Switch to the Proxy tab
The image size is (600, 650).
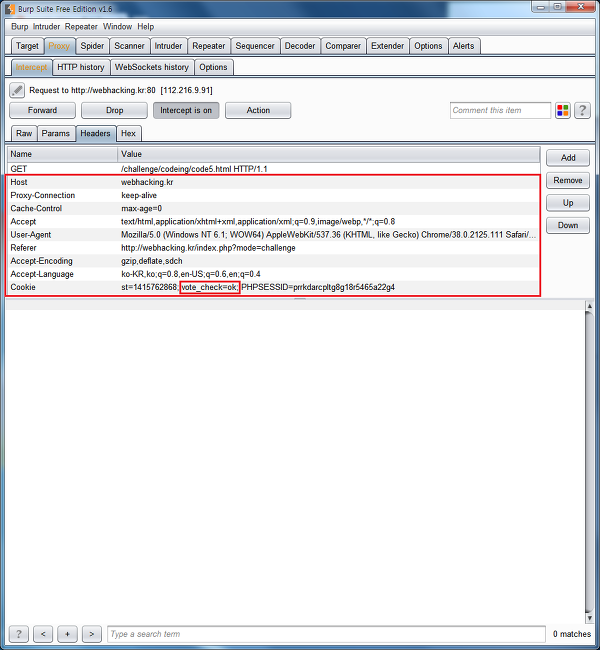pyautogui.click(x=59, y=46)
